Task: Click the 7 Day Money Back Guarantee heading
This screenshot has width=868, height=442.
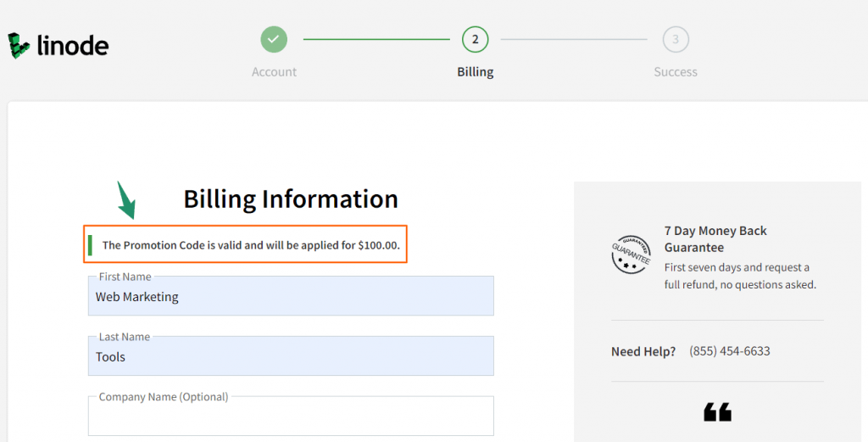Action: coord(715,238)
